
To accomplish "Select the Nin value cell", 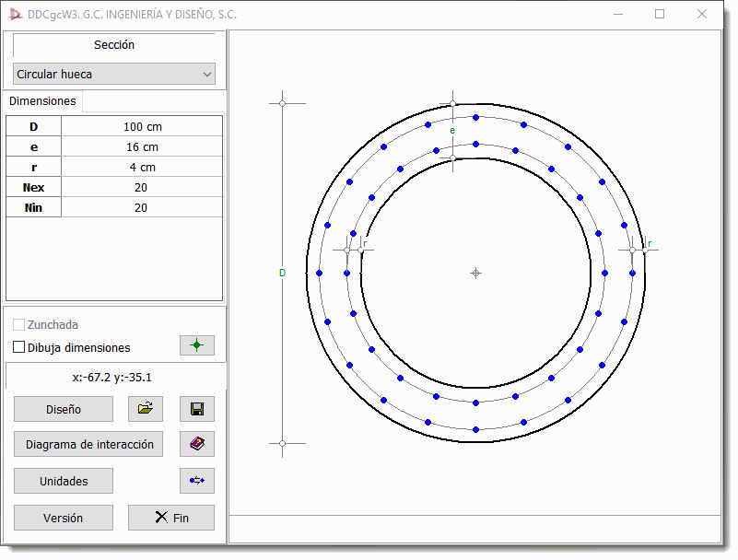I will click(x=142, y=207).
